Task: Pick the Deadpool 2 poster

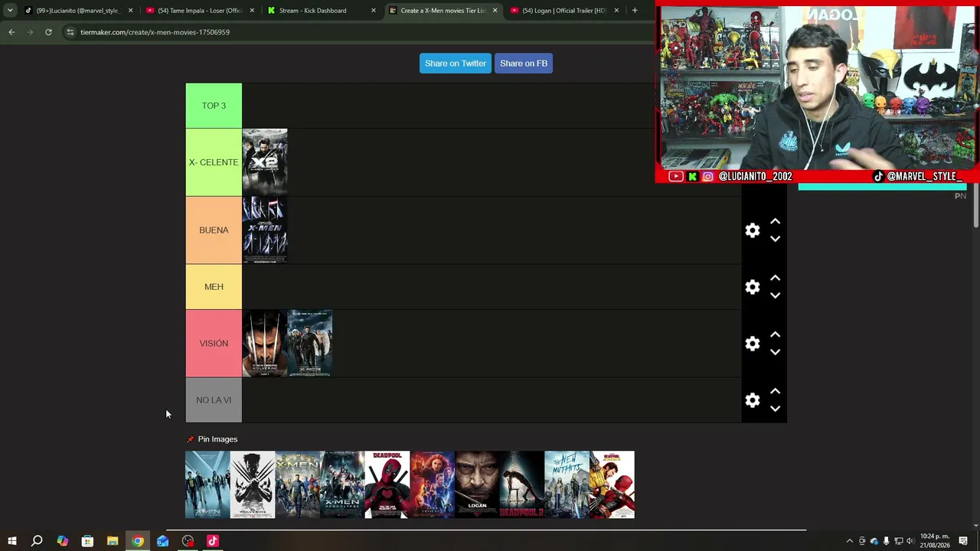Action: pos(522,484)
